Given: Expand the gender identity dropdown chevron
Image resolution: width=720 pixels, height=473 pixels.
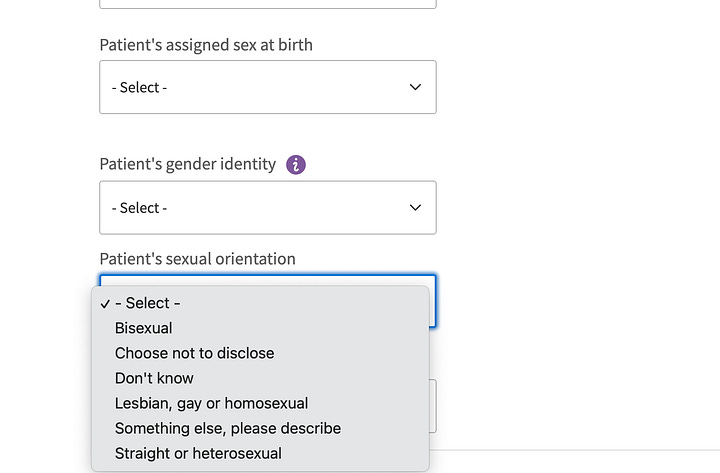Looking at the screenshot, I should pyautogui.click(x=416, y=207).
